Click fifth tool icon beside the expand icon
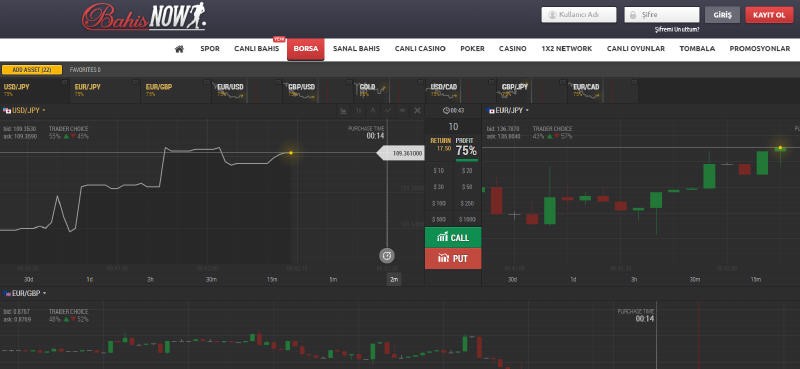The width and height of the screenshot is (800, 369). click(403, 110)
